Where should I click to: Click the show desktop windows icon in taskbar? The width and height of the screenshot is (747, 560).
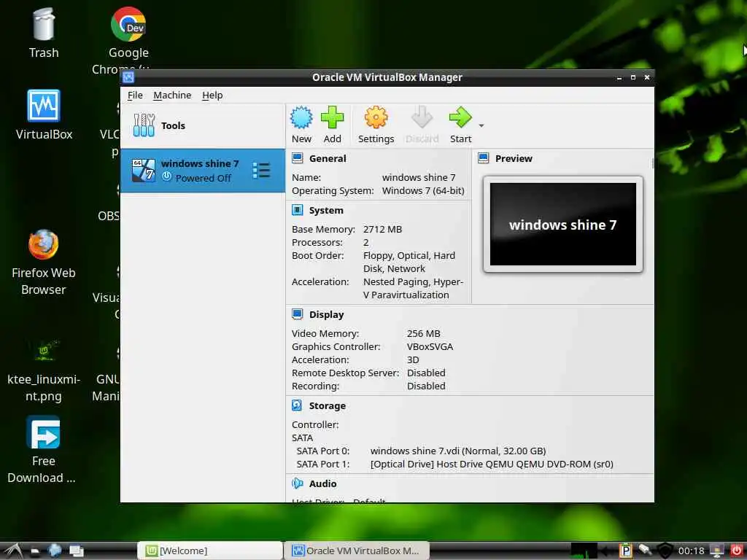click(76, 551)
